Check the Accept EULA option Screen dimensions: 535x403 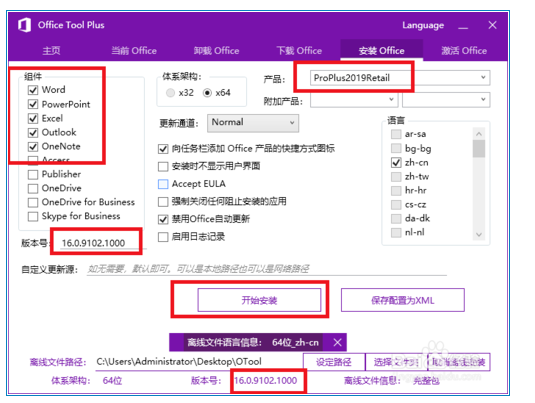(x=163, y=184)
